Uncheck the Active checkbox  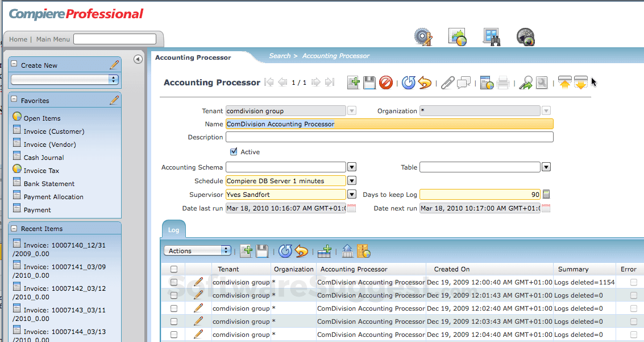click(234, 152)
